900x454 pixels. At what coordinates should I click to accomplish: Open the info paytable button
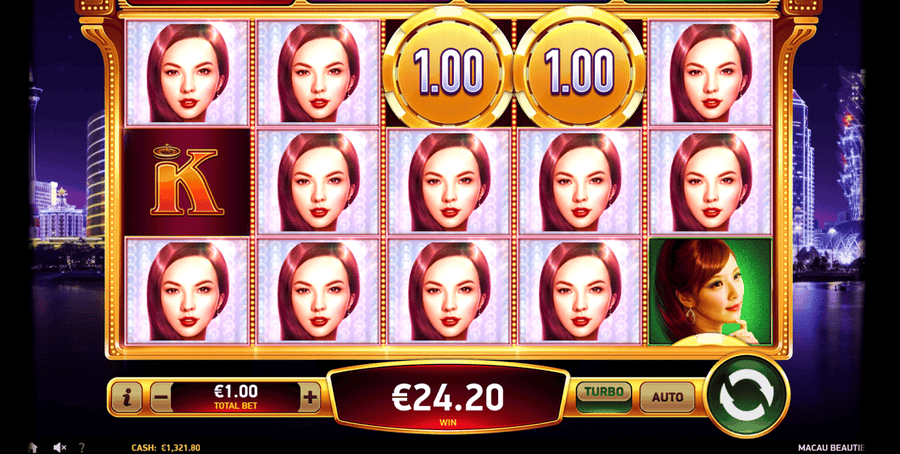click(126, 397)
